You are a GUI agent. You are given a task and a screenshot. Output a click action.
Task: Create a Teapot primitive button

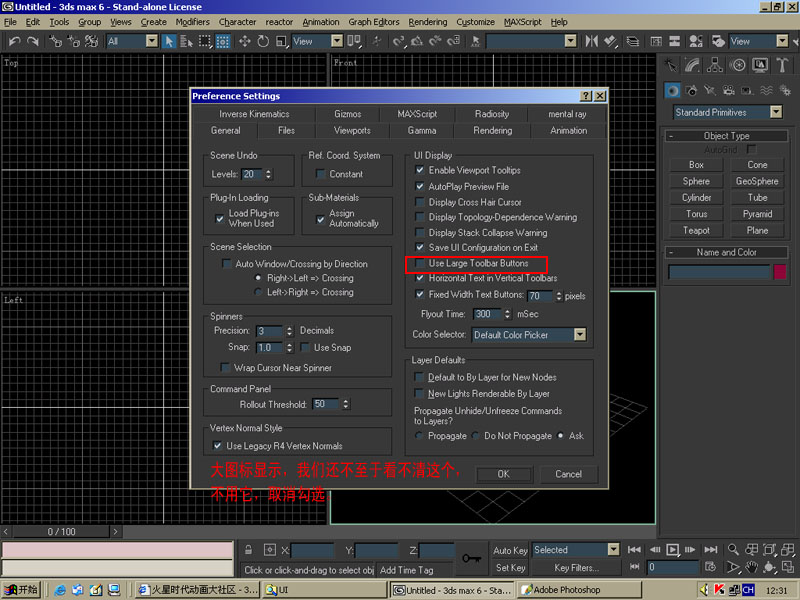click(696, 231)
